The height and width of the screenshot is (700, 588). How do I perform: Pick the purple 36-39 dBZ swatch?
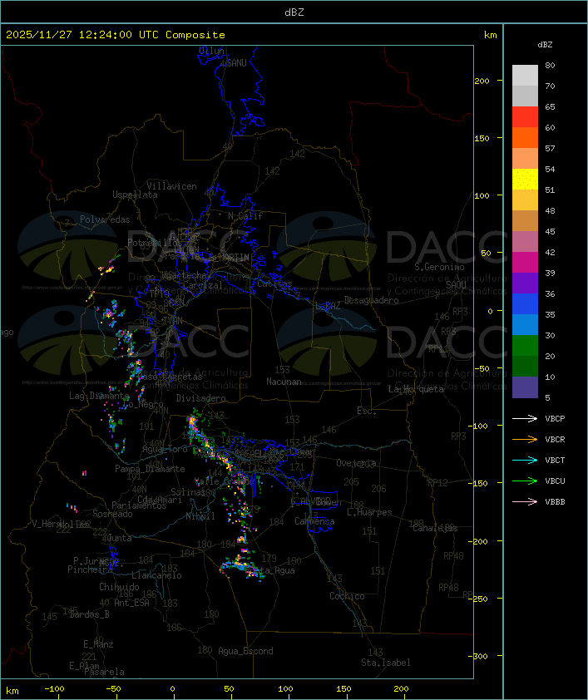coord(525,283)
